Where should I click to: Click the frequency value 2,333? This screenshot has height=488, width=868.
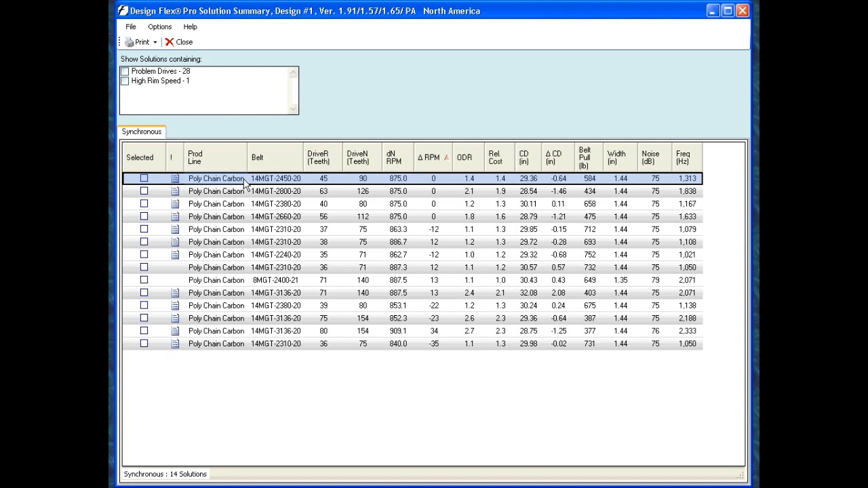pos(687,331)
